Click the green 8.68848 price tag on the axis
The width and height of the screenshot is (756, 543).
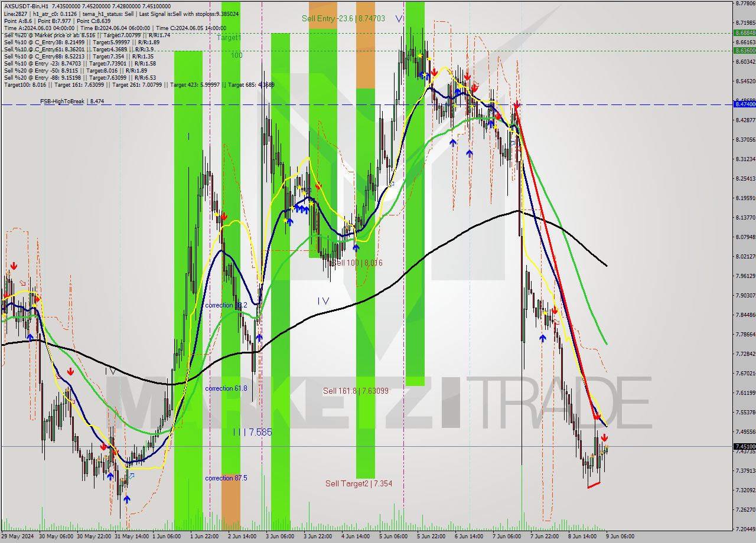(x=744, y=33)
